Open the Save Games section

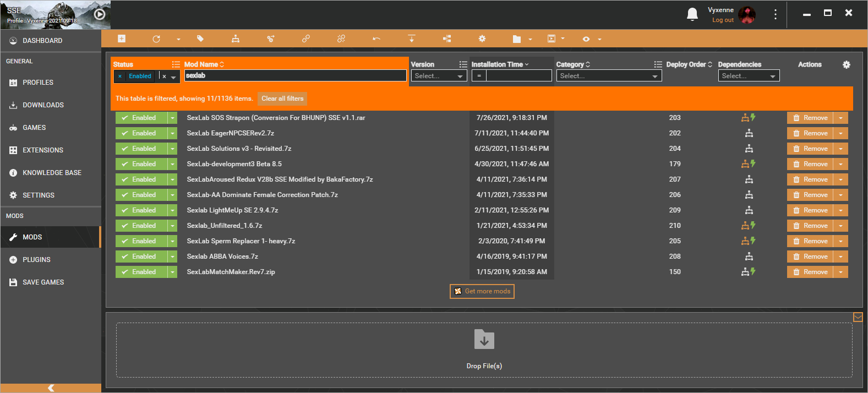click(x=51, y=282)
